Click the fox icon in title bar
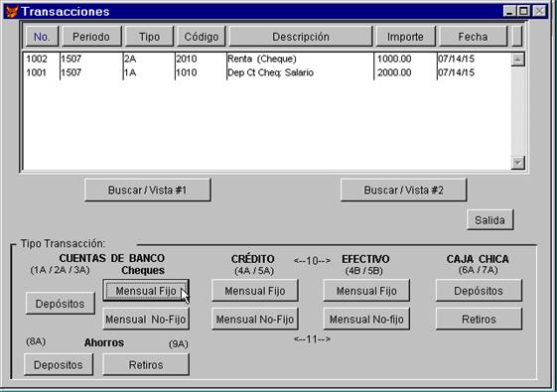Screen dimensions: 557x392 click(12, 11)
